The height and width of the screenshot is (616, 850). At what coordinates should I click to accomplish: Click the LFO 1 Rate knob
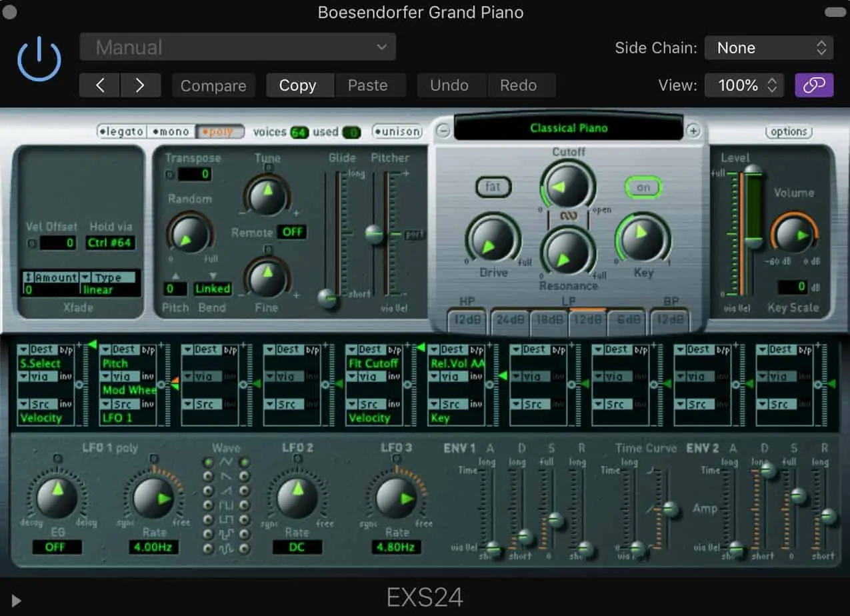[155, 497]
